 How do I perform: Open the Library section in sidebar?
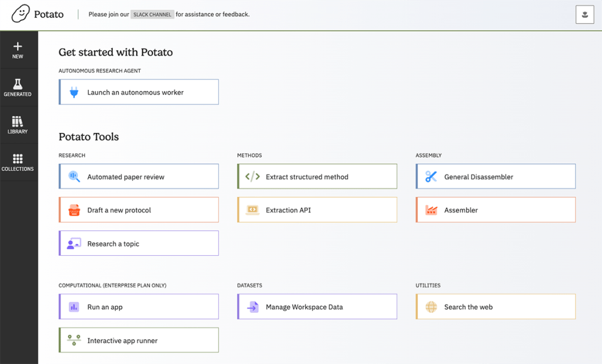18,125
